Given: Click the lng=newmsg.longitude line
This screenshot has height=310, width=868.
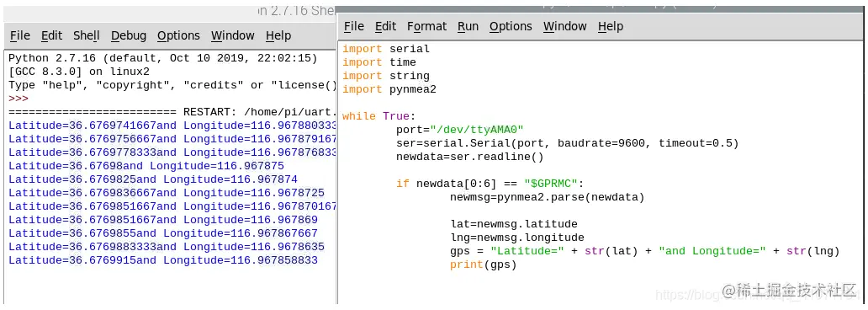Looking at the screenshot, I should 517,238.
